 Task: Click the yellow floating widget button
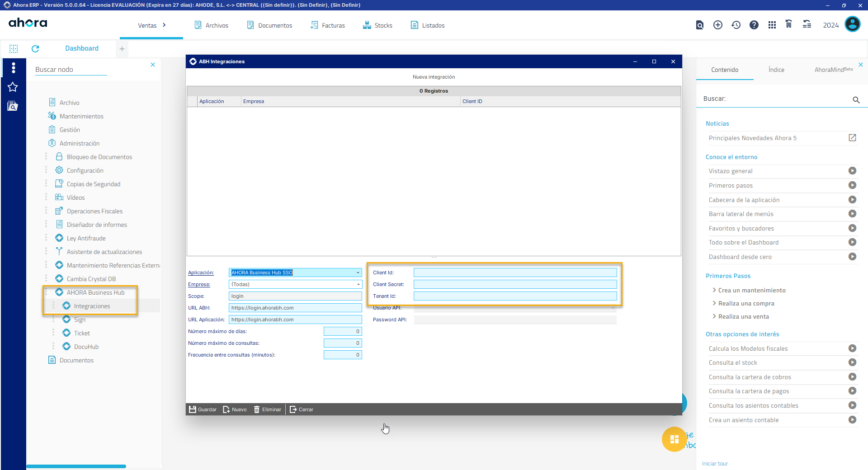[x=674, y=439]
